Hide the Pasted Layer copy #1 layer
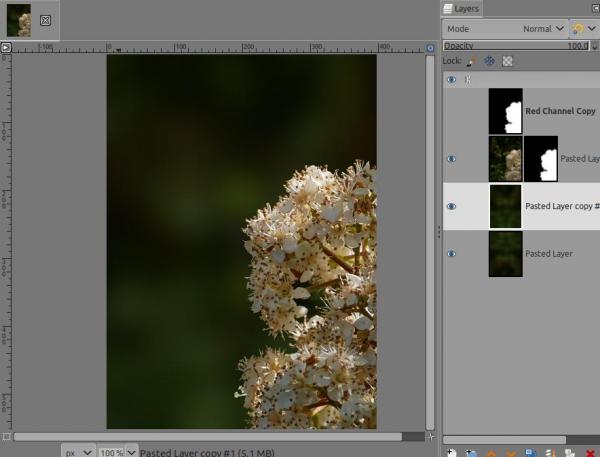 (451, 206)
